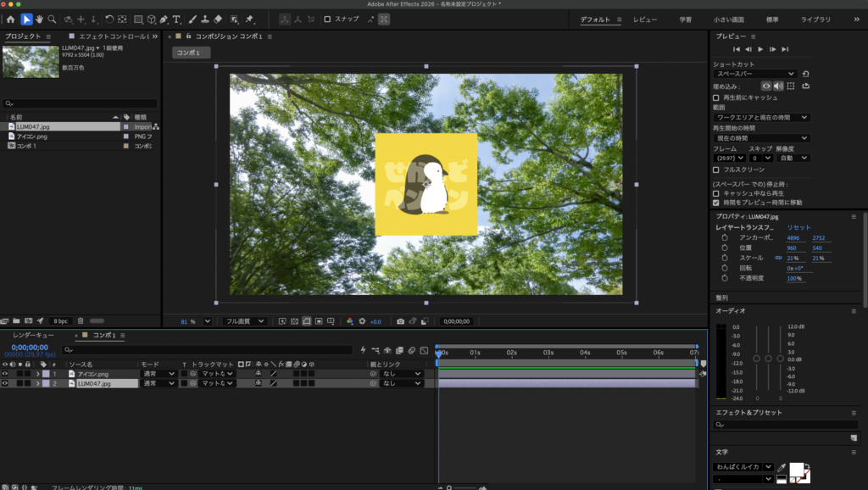Hide the アイコン.png layer with eye icon
Image resolution: width=868 pixels, height=490 pixels.
(x=5, y=374)
